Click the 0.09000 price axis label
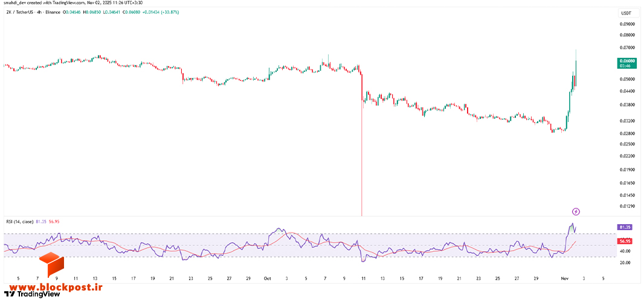This screenshot has width=644, height=302. (626, 24)
